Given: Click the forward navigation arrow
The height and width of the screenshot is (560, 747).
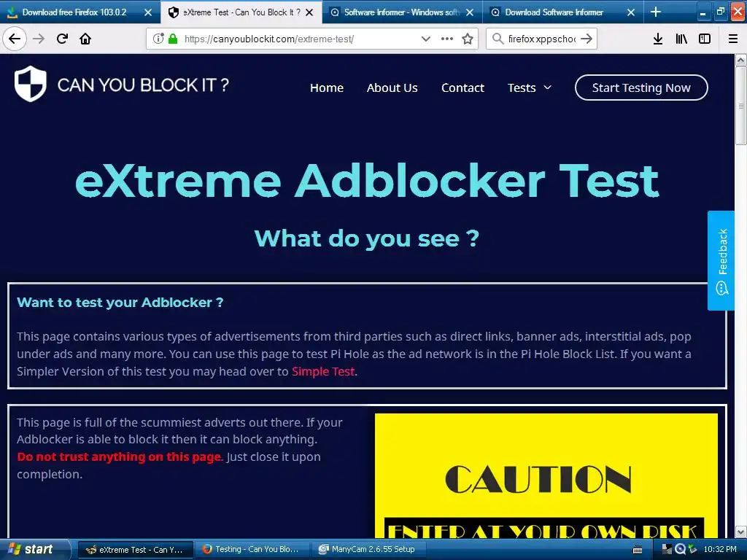Looking at the screenshot, I should (39, 39).
